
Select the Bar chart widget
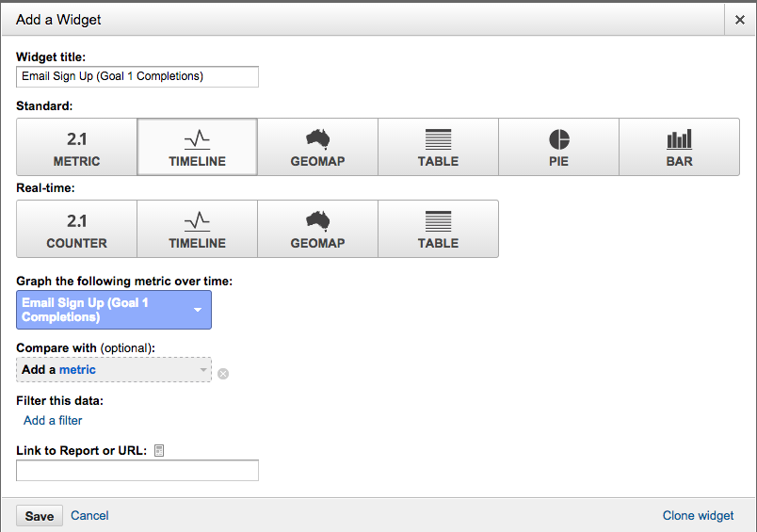(679, 147)
